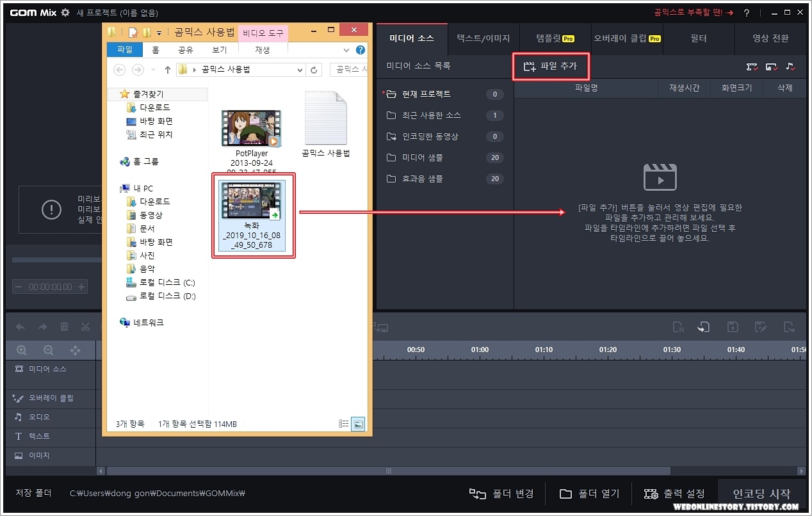Open GOM Mix help question mark
812x516 pixels.
point(747,13)
